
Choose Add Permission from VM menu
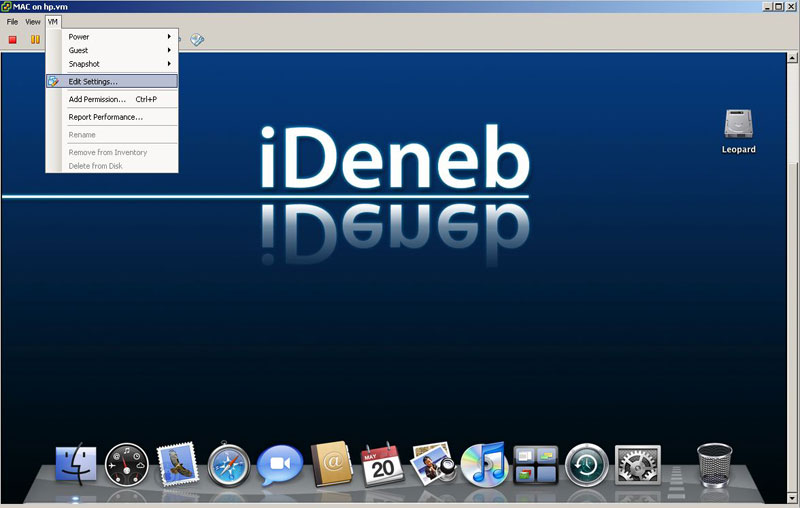(112, 99)
